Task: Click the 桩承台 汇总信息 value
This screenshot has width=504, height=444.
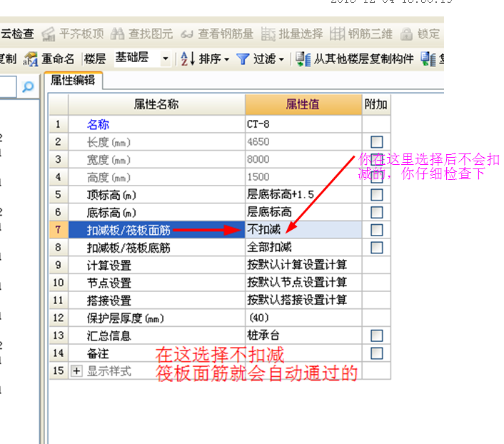Action: pos(303,335)
